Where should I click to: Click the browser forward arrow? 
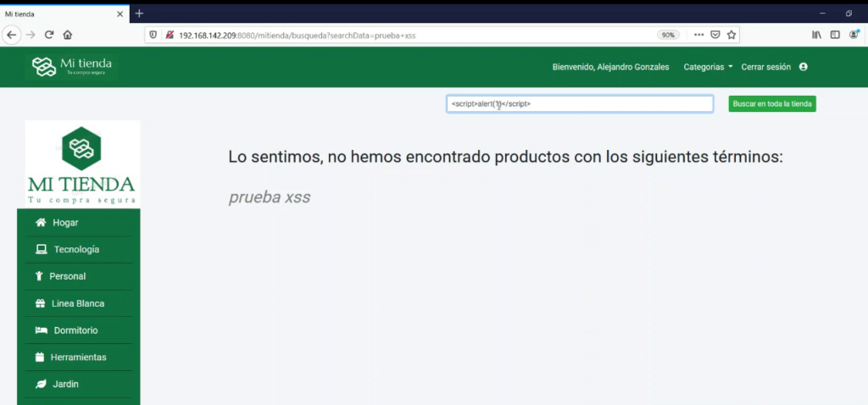tap(31, 35)
